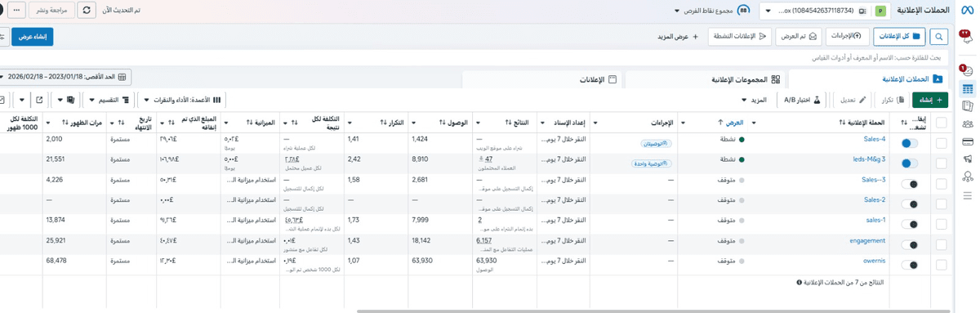Open the audiences people icon in sidebar
This screenshot has width=980, height=313.
[968, 124]
